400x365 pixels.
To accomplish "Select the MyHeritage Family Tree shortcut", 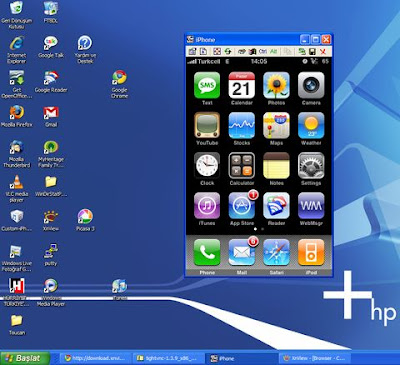I will point(51,154).
